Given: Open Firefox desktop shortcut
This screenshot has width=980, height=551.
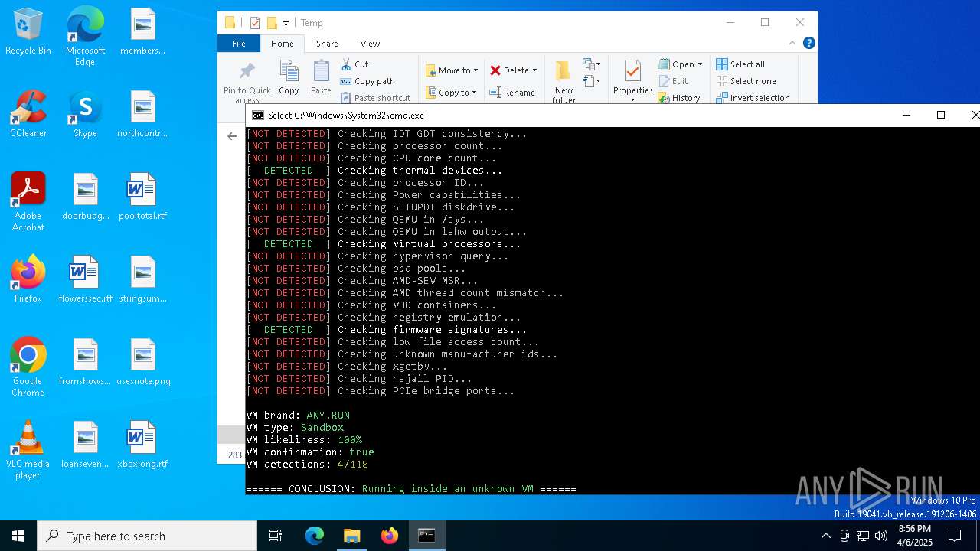Looking at the screenshot, I should 28,279.
